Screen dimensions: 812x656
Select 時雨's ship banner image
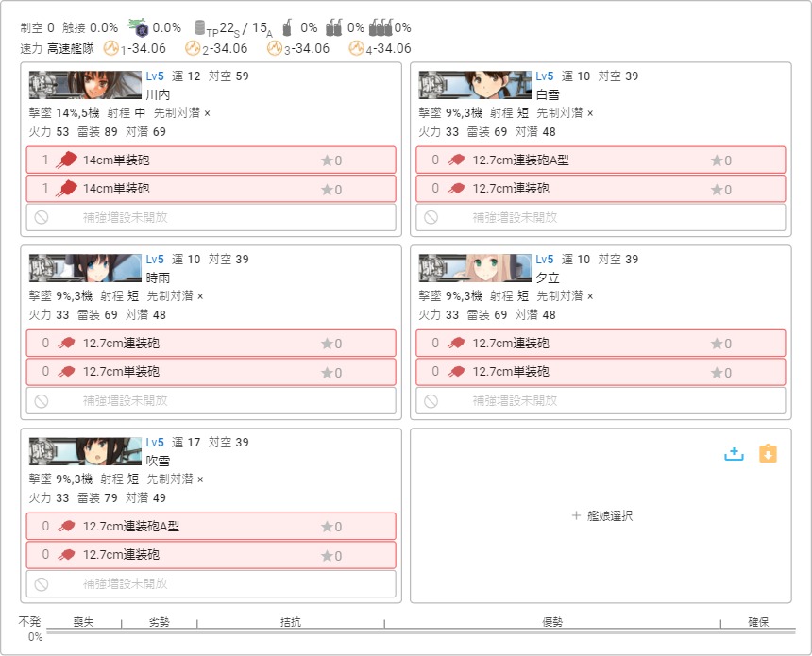(x=85, y=268)
